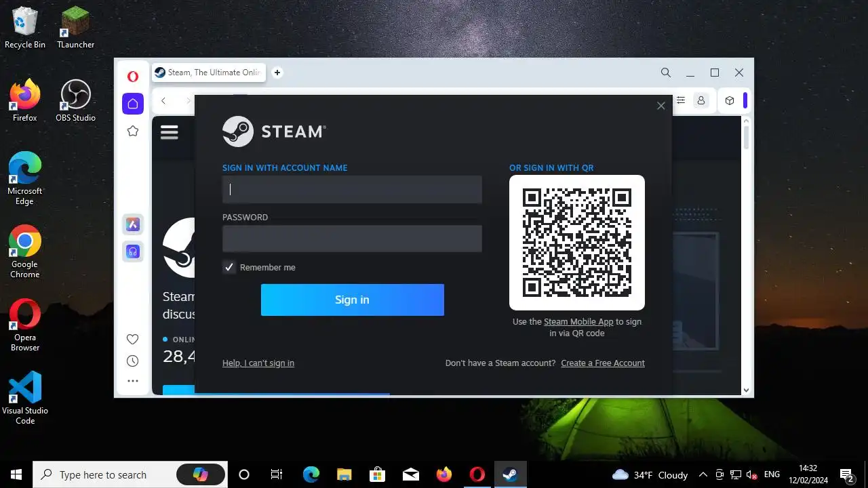
Task: Open Opera sidebar home icon
Action: point(133,104)
